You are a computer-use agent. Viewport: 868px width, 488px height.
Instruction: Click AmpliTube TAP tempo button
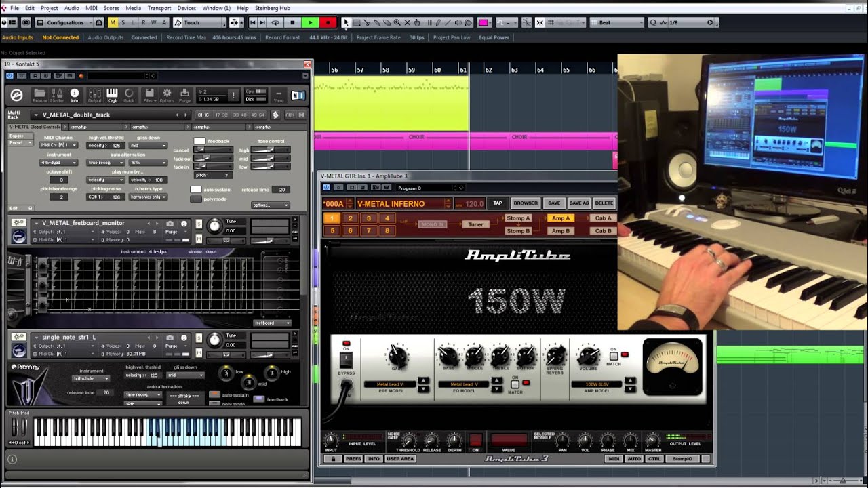(498, 203)
